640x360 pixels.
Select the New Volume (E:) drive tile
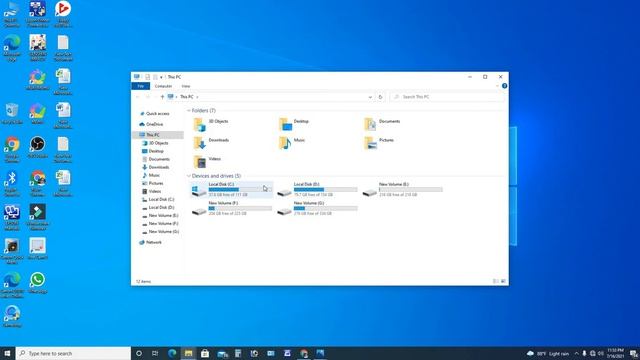point(402,190)
